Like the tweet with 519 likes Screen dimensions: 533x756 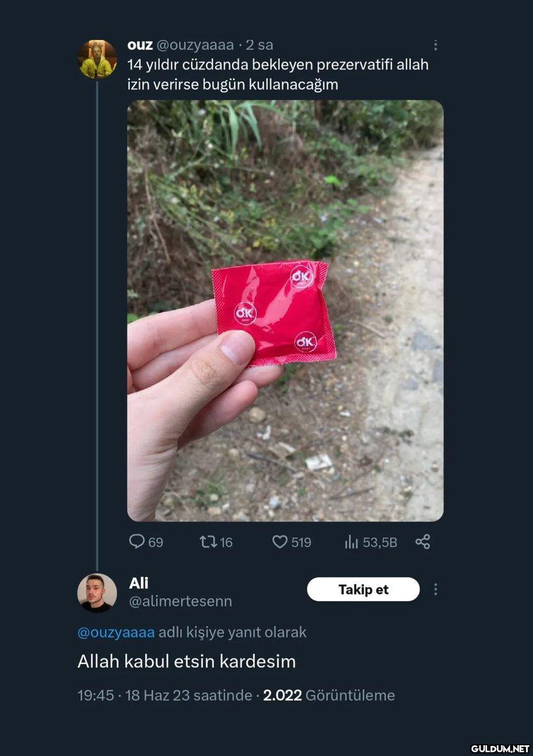(292, 542)
